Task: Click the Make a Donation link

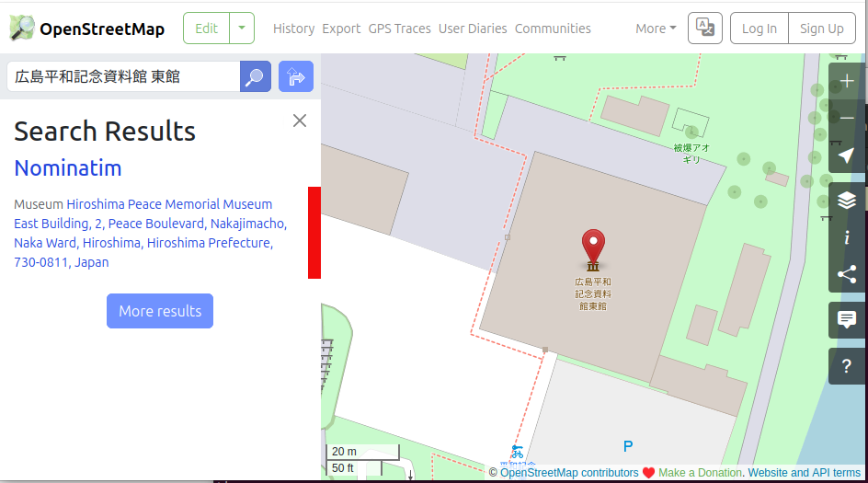Action: tap(700, 473)
